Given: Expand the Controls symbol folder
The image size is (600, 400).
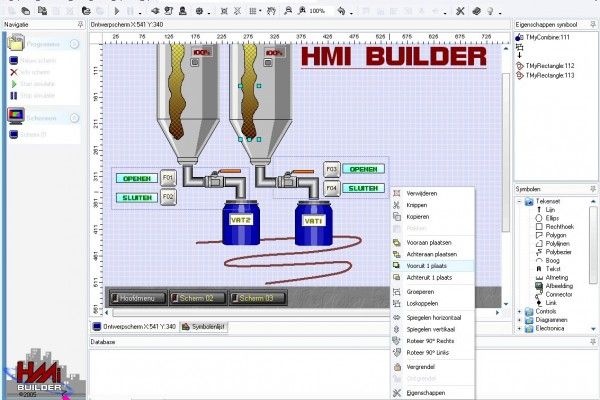Looking at the screenshot, I should point(520,311).
